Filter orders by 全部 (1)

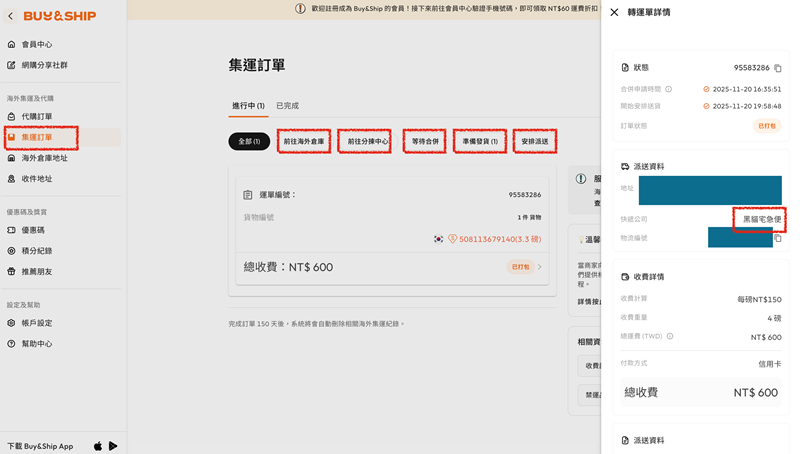[249, 142]
